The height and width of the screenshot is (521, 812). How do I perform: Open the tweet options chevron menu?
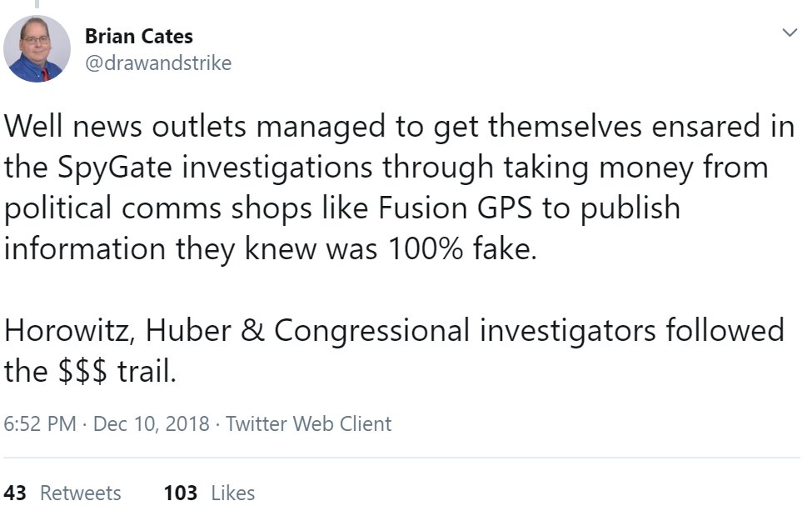click(x=788, y=33)
